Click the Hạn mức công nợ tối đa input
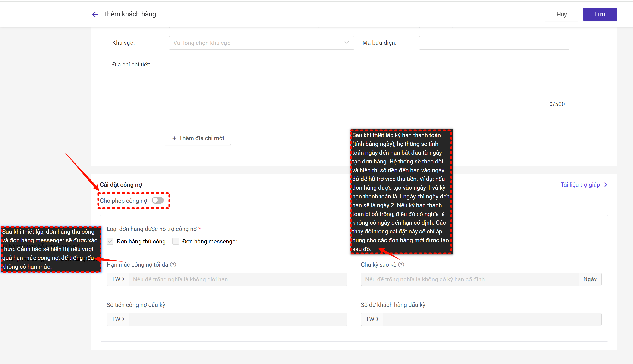The width and height of the screenshot is (633, 364). point(237,279)
